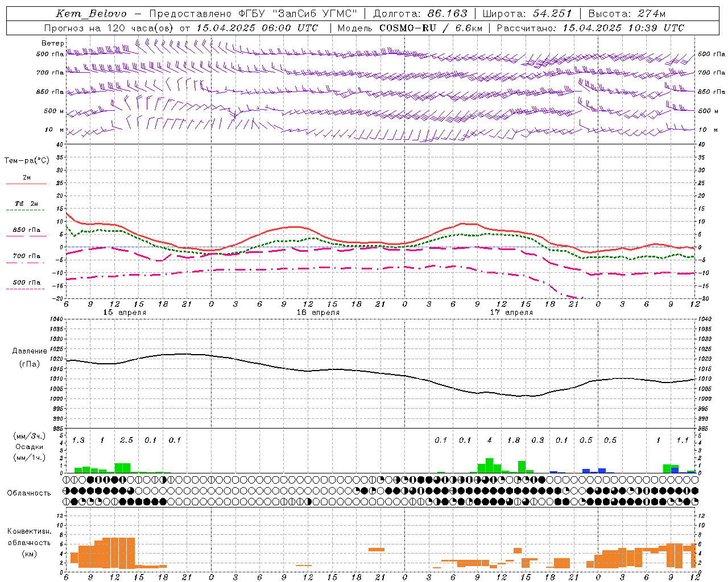728x582 pixels.
Task: Click the precipitation value 1.8
Action: tap(514, 440)
